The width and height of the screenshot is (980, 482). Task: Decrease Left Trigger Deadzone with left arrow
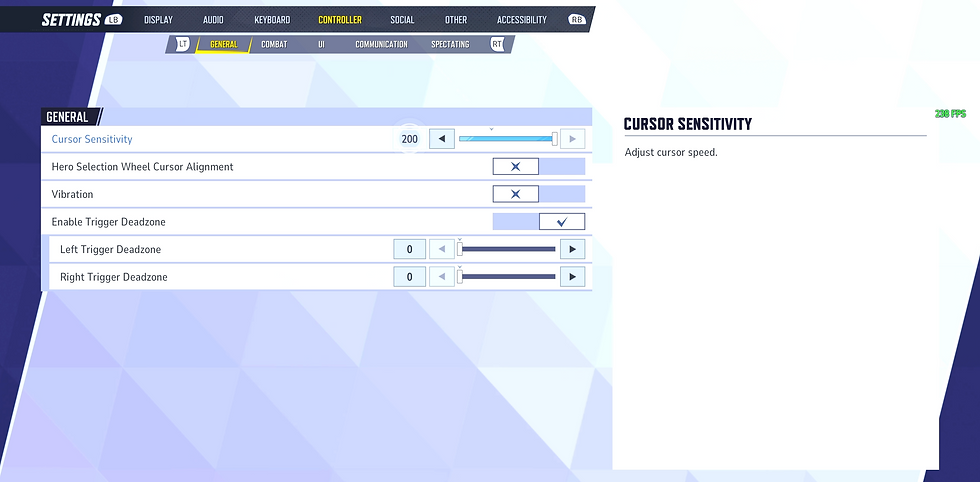coord(442,249)
